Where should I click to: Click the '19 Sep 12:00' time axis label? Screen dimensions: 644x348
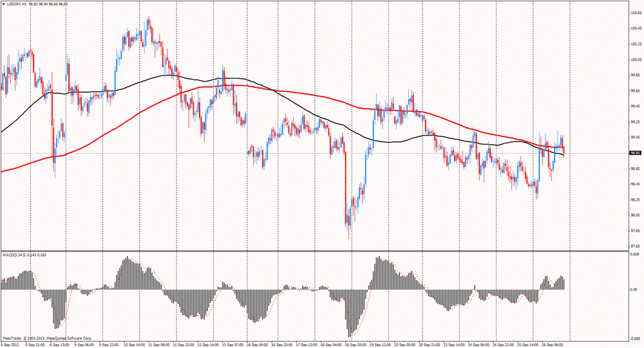tap(381, 345)
